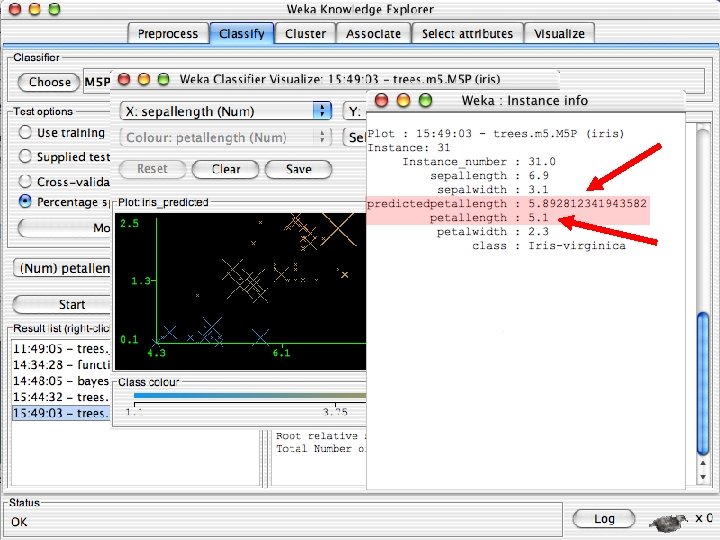Click the sepalwidth : 3.1 line
The width and height of the screenshot is (720, 540).
(x=493, y=190)
